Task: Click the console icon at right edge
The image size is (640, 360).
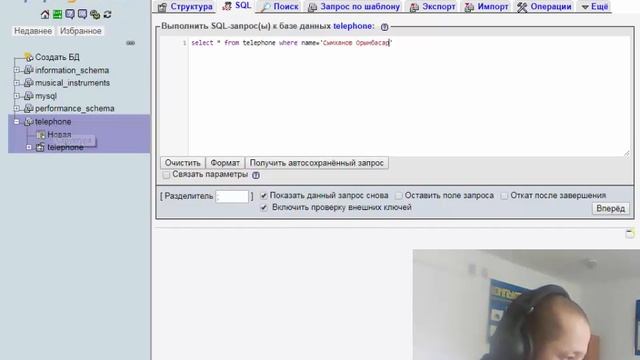Action: coord(630,233)
